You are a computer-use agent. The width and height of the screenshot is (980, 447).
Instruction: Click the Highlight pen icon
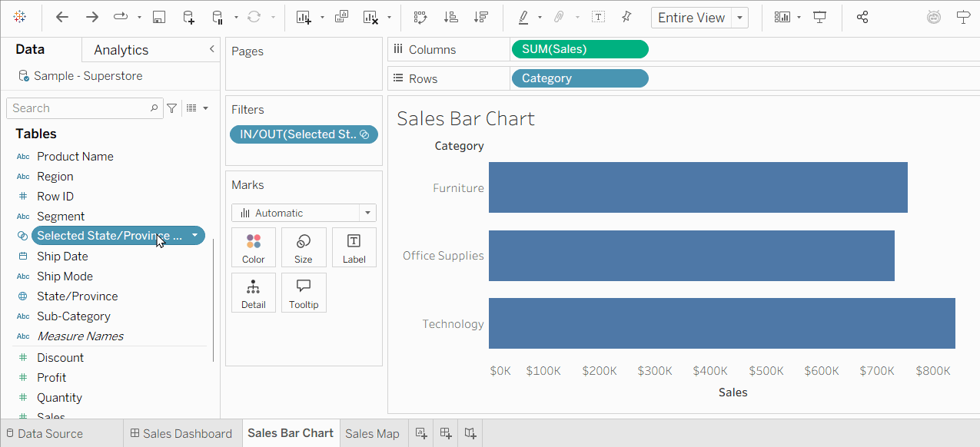pyautogui.click(x=523, y=17)
